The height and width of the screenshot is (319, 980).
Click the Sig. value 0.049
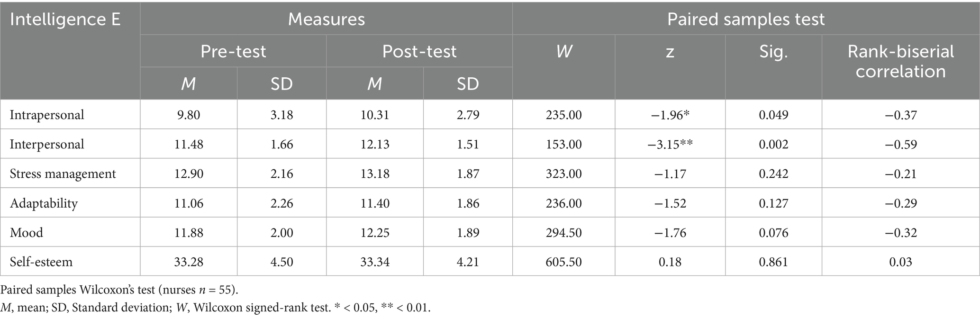(773, 115)
